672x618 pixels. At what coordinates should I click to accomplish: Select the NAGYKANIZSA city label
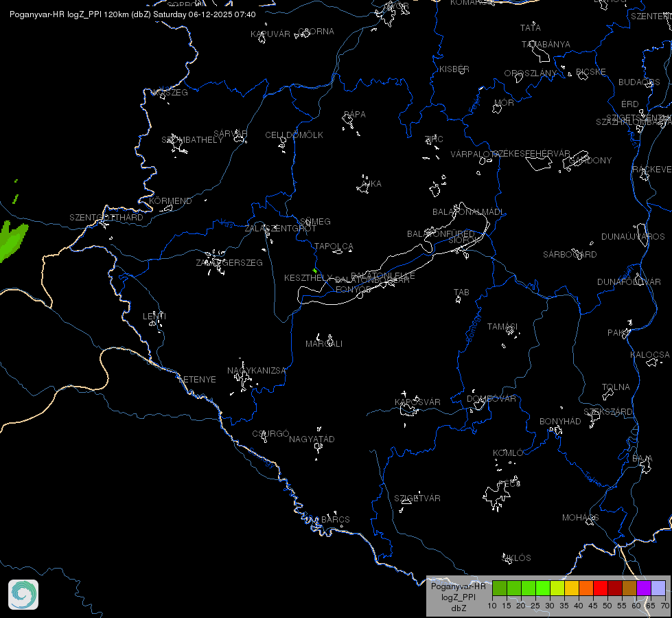pyautogui.click(x=256, y=371)
